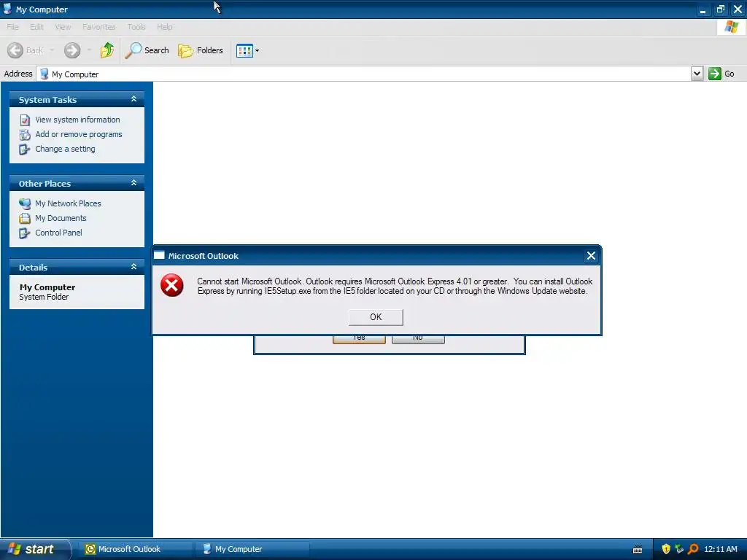Toggle the Folders pane
The height and width of the screenshot is (560, 747).
(x=200, y=50)
